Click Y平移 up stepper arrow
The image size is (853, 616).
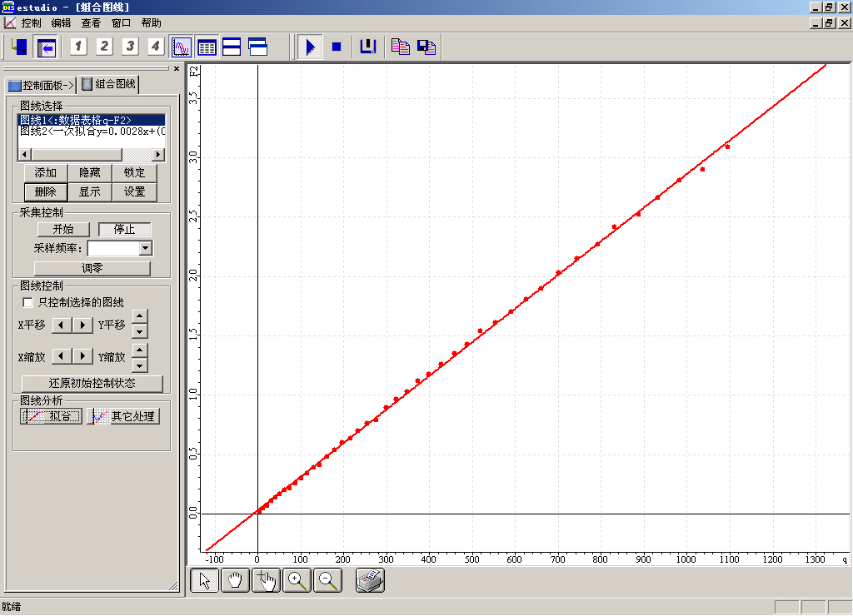[x=140, y=316]
